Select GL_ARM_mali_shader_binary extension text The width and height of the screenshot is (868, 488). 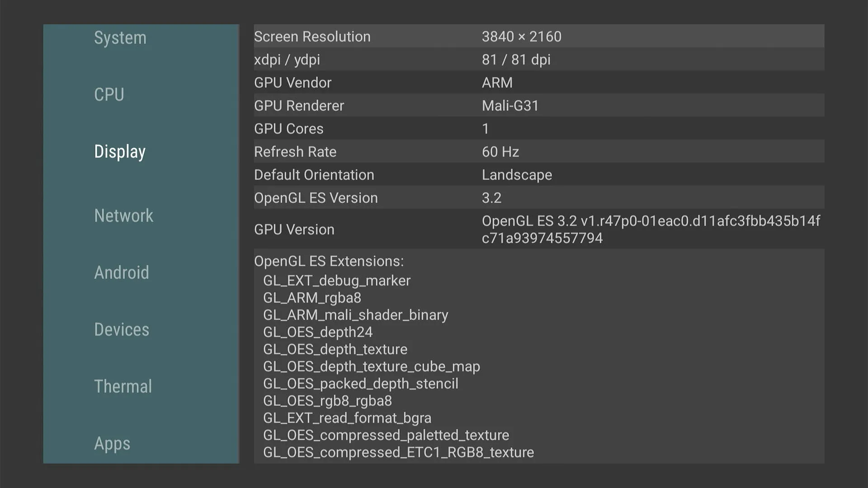(x=355, y=315)
